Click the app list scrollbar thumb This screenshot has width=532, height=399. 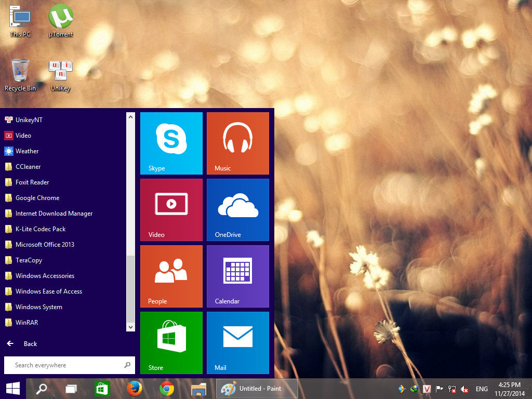pos(130,289)
